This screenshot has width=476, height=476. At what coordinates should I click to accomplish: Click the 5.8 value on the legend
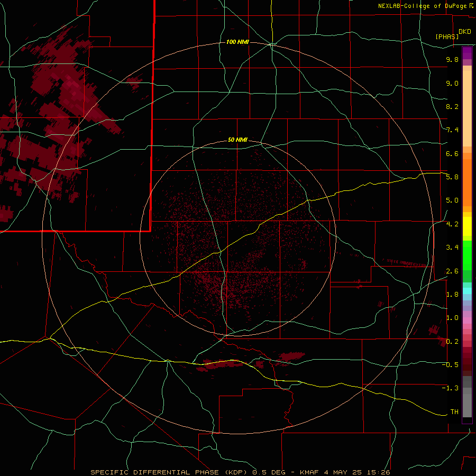tap(452, 177)
